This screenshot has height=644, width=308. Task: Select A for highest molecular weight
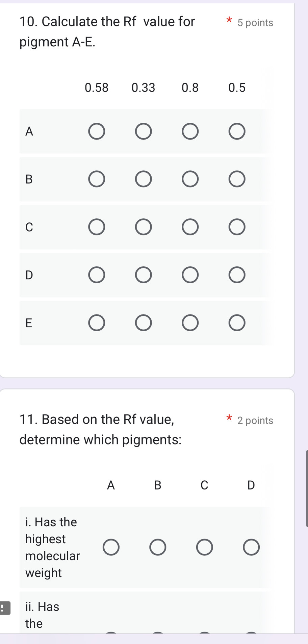[111, 547]
